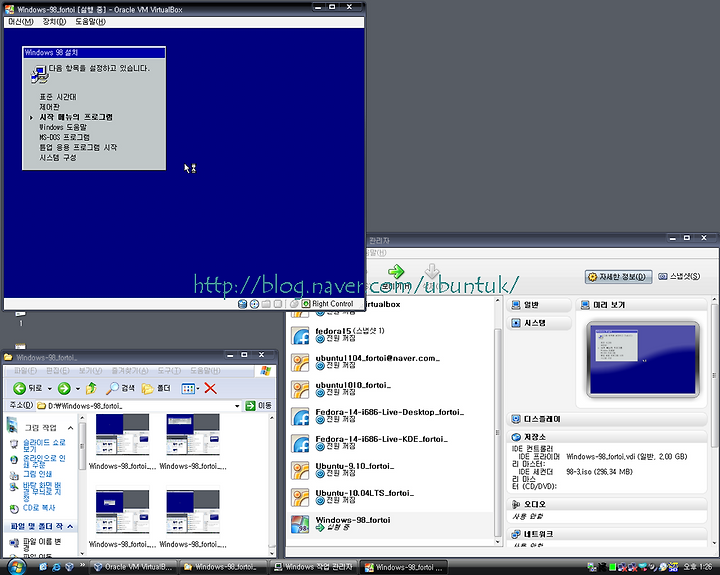The height and width of the screenshot is (575, 720).
Task: Click the hard disk activity icon in VM status bar
Action: (x=242, y=304)
